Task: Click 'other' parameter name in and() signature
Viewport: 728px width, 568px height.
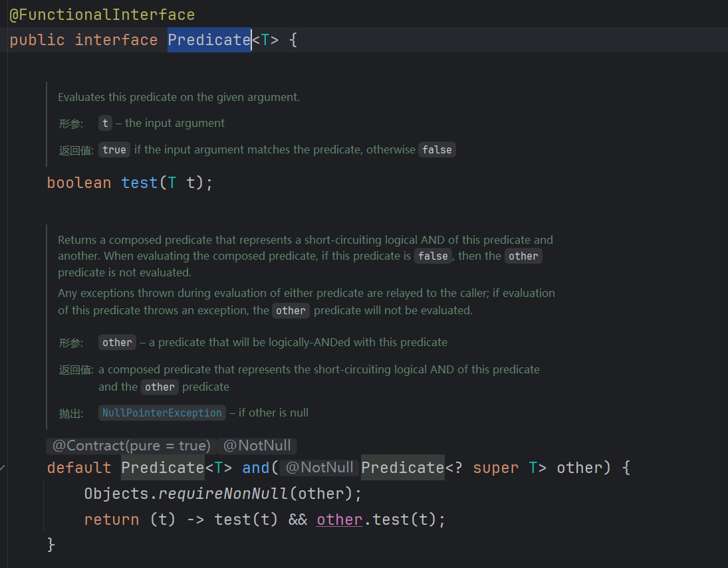Action: [x=580, y=468]
